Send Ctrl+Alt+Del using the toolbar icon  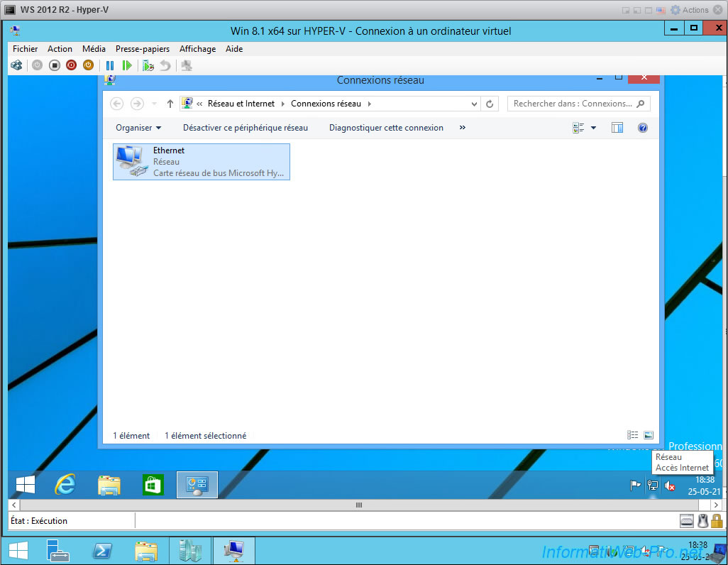(17, 65)
